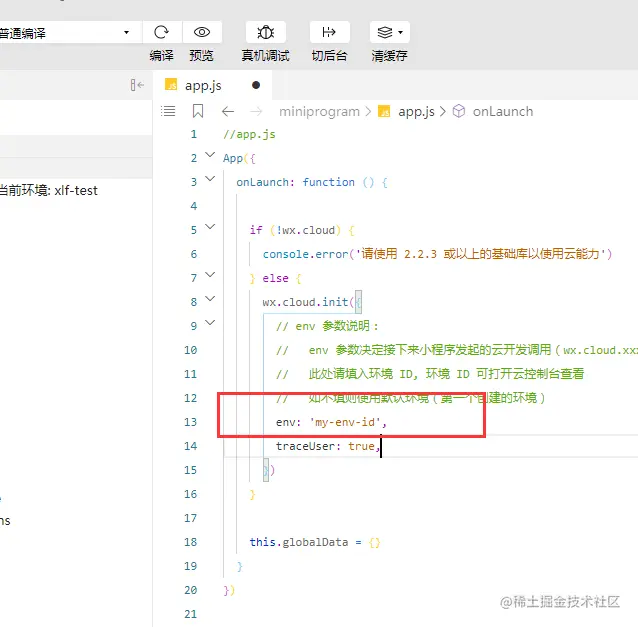Click 切后台 label
This screenshot has height=627, width=638.
(329, 55)
